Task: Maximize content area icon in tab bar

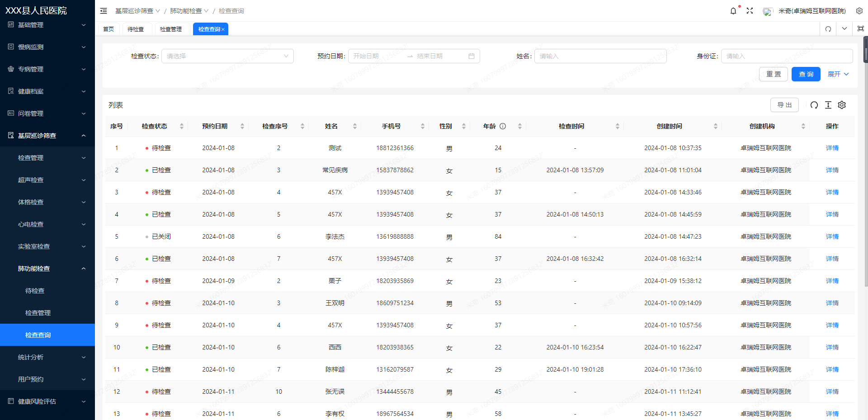Action: click(x=861, y=28)
